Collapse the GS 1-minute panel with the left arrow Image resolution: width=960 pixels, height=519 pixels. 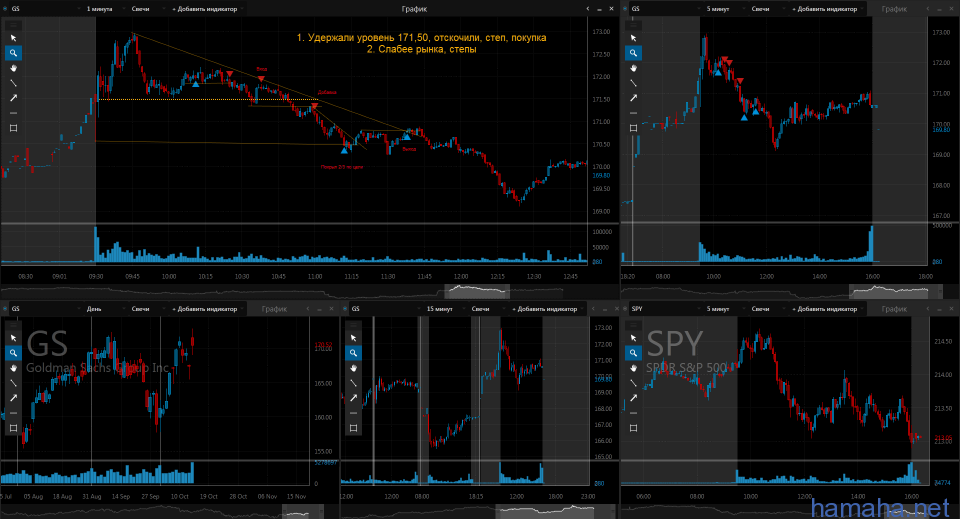[588, 9]
